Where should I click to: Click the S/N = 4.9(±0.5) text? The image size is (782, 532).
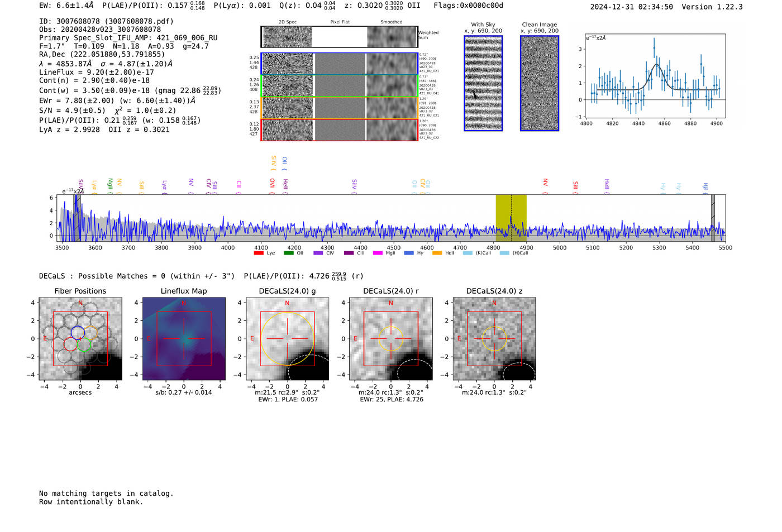point(72,111)
